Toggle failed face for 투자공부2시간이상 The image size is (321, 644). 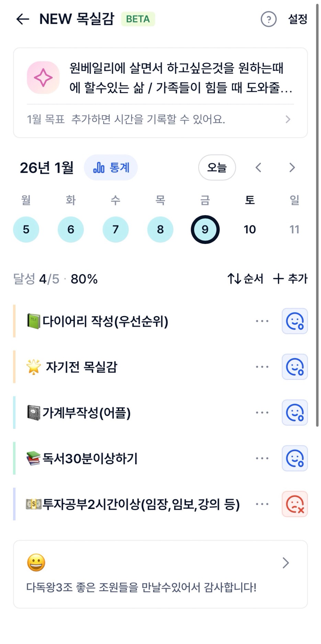pos(295,504)
